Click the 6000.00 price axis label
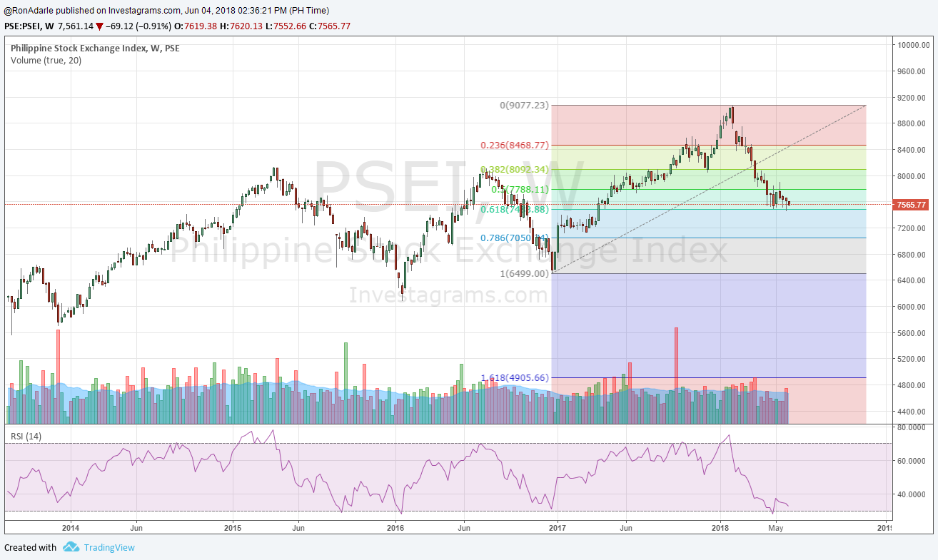Viewport: 938px width, 560px height. 912,307
